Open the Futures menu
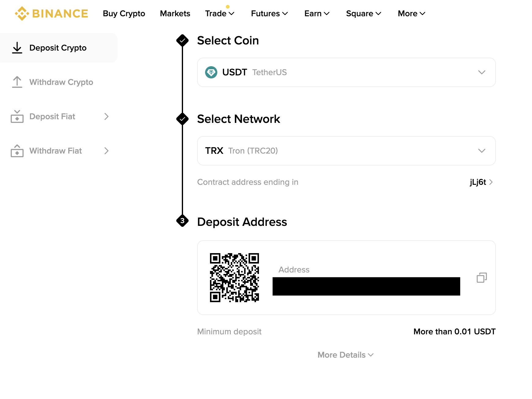The image size is (532, 399). point(269,13)
